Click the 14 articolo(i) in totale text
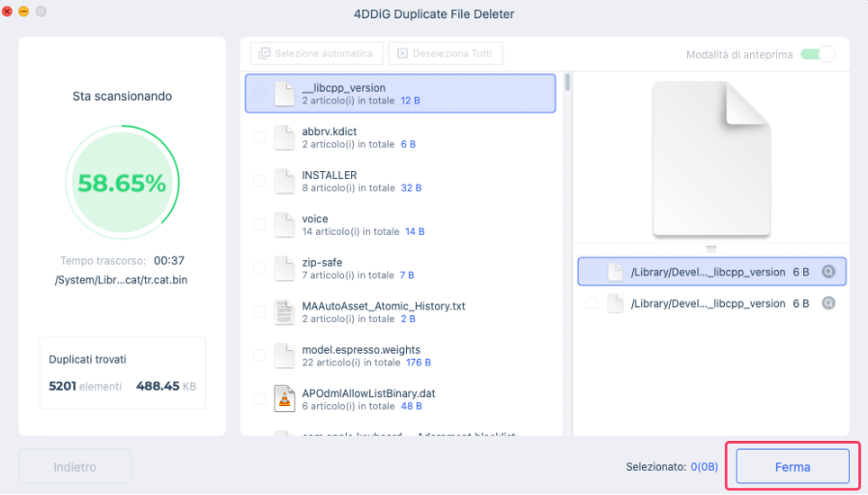 tap(350, 231)
